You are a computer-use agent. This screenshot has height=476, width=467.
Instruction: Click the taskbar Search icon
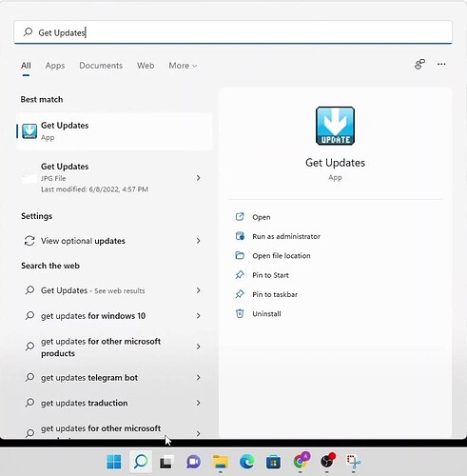coord(141,462)
